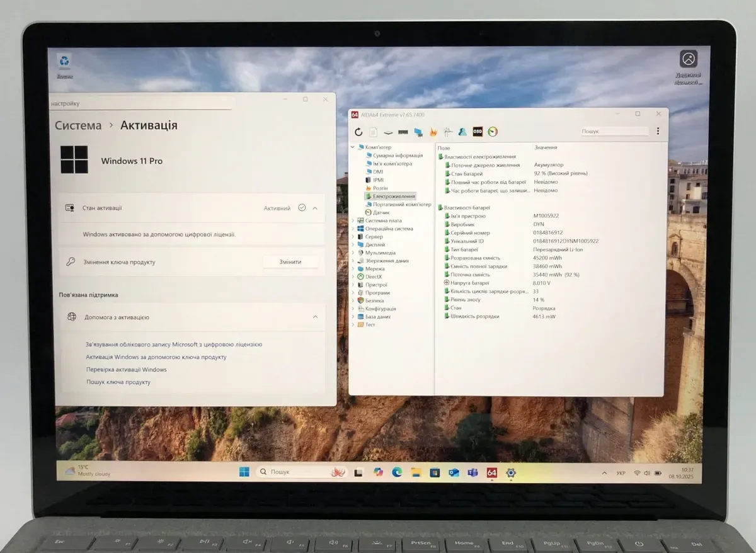The height and width of the screenshot is (553, 756).
Task: Launch the system stability test flame icon
Action: coord(433,132)
